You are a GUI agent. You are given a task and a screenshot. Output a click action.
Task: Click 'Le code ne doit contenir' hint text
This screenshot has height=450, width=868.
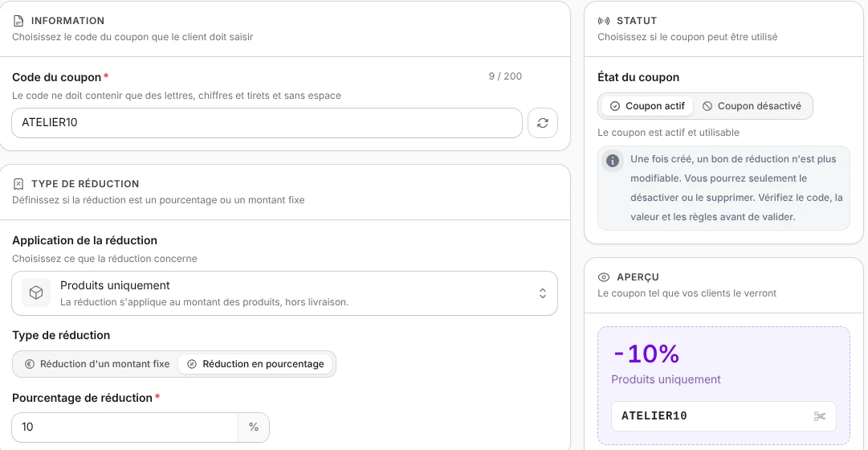(x=177, y=96)
